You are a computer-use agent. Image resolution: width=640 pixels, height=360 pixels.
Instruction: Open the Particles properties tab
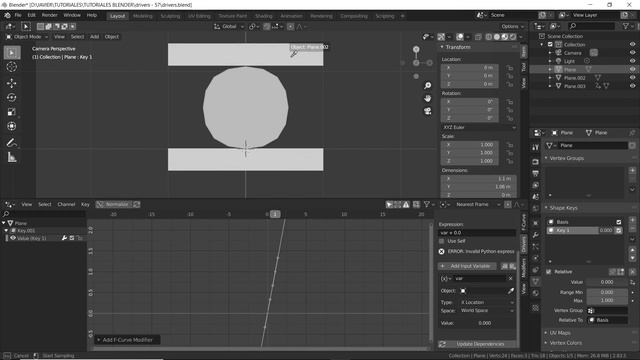[536, 247]
